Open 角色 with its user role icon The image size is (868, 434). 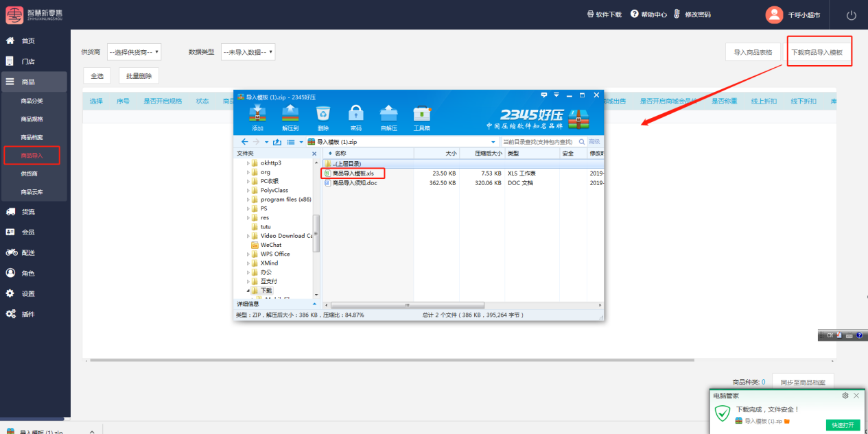click(x=10, y=273)
